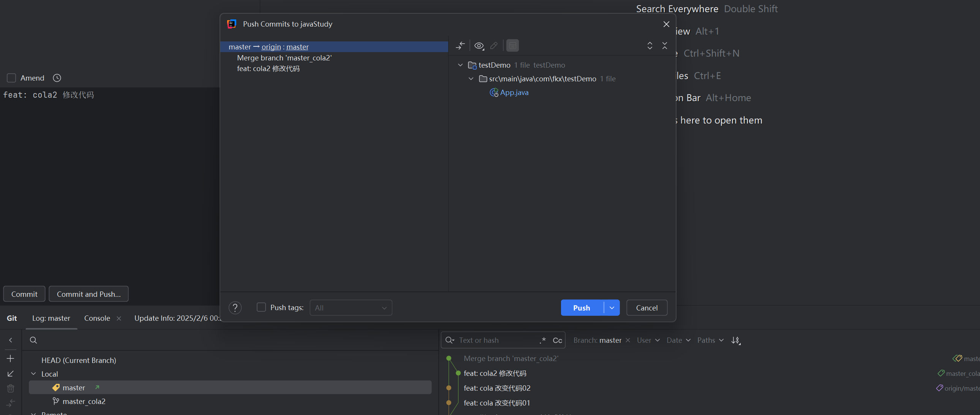Select feat: cola 改变代码02 commit in log
The height and width of the screenshot is (415, 980).
tap(497, 388)
